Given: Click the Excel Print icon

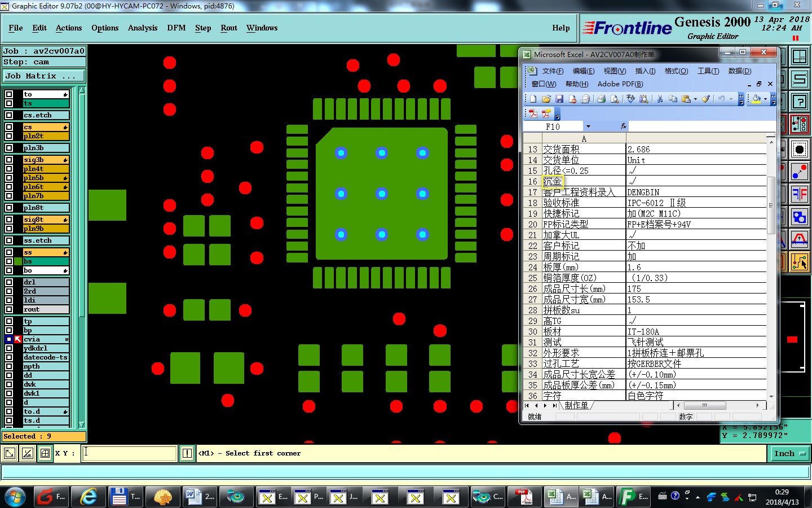Looking at the screenshot, I should pyautogui.click(x=601, y=99).
